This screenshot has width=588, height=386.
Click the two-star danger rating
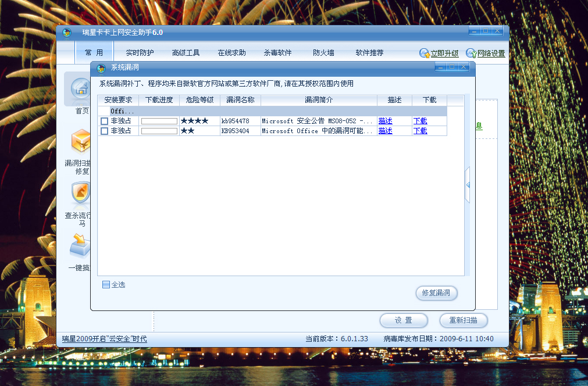pos(187,131)
